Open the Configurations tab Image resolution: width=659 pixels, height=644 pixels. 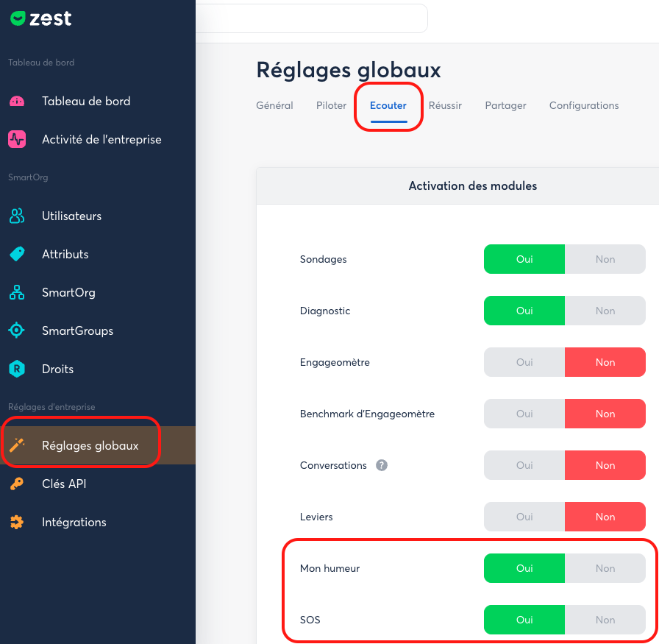[x=584, y=106]
